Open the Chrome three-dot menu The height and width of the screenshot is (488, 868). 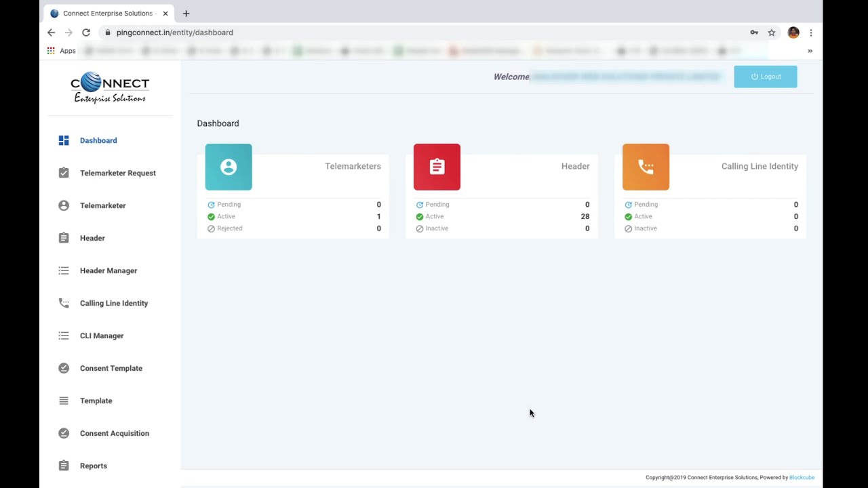point(811,33)
